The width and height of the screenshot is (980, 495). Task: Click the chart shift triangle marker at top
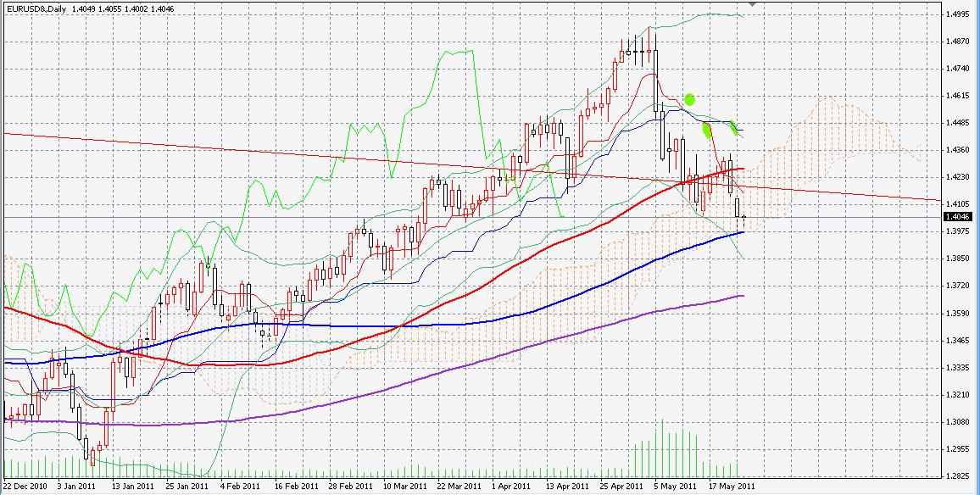pyautogui.click(x=751, y=4)
